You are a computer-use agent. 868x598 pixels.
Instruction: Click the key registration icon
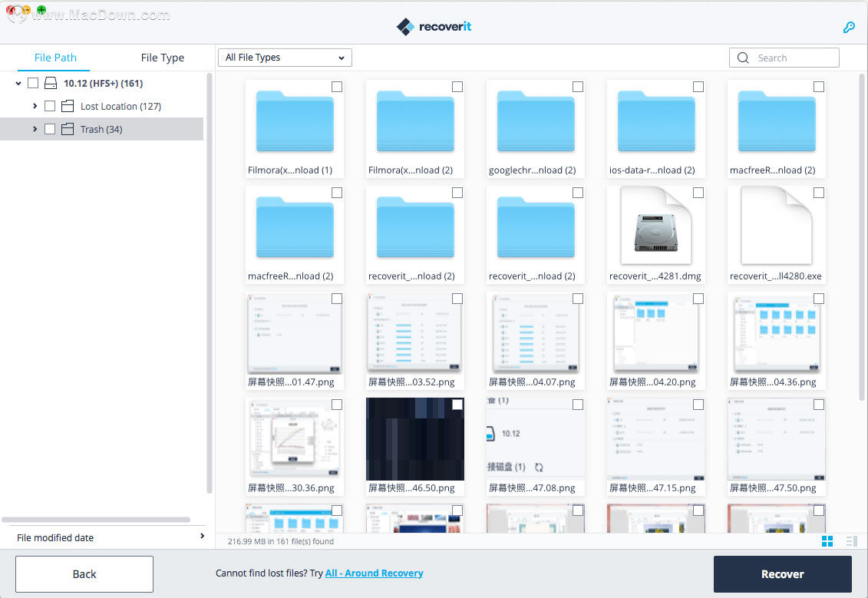849,27
